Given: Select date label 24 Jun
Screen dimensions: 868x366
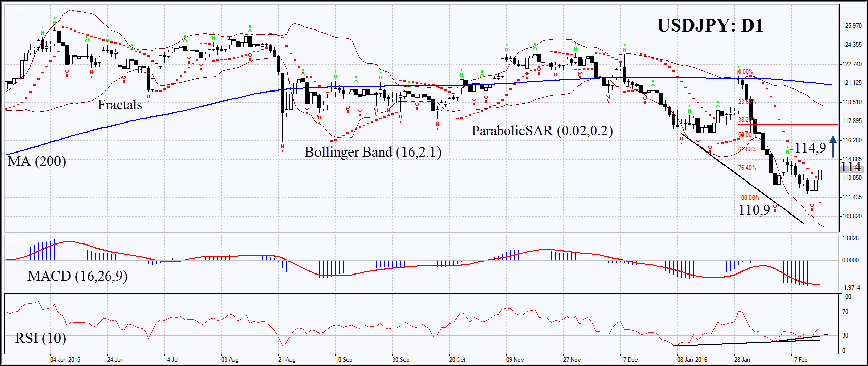Looking at the screenshot, I should click(115, 360).
